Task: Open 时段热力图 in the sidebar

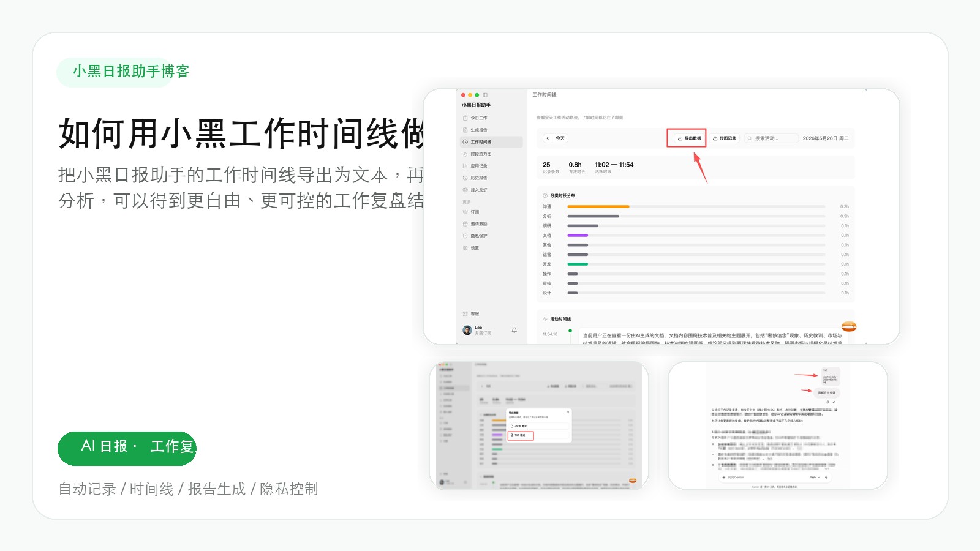Action: tap(491, 154)
